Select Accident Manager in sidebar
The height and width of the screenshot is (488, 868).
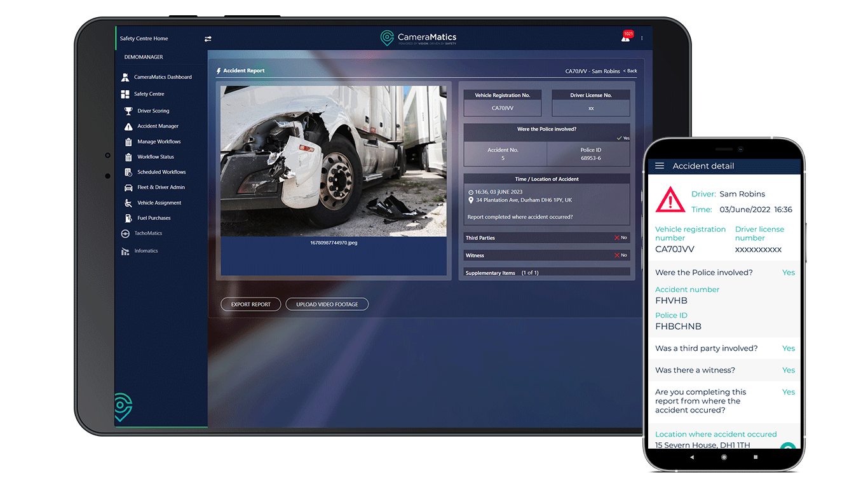coord(158,126)
